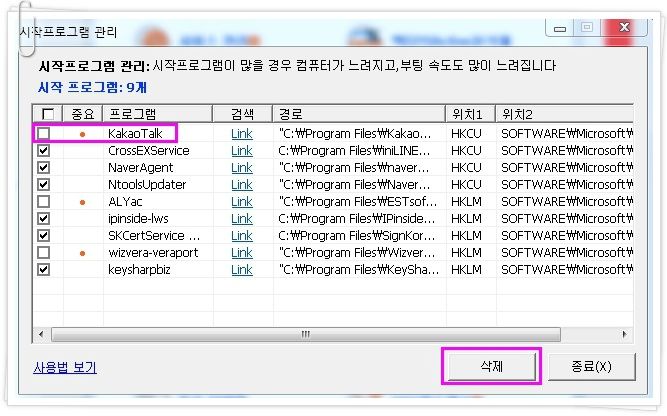This screenshot has width=667, height=416.
Task: Click HKCU cell in NaverAgent row
Action: click(x=466, y=168)
